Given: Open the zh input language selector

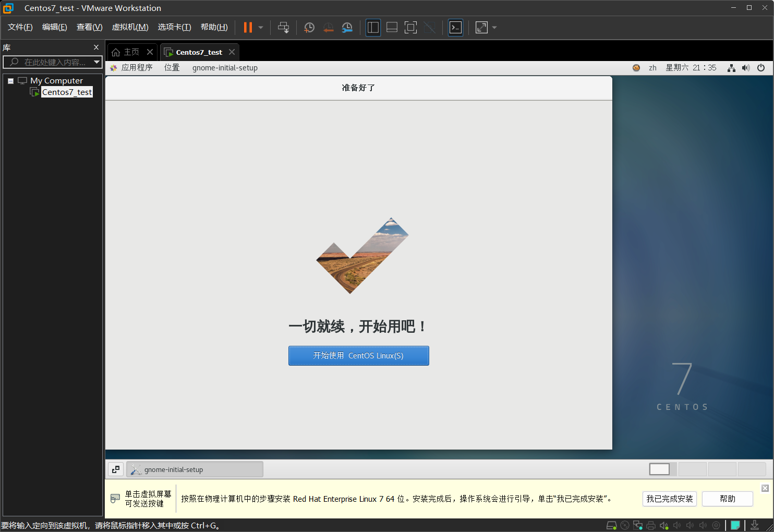Looking at the screenshot, I should pos(652,68).
